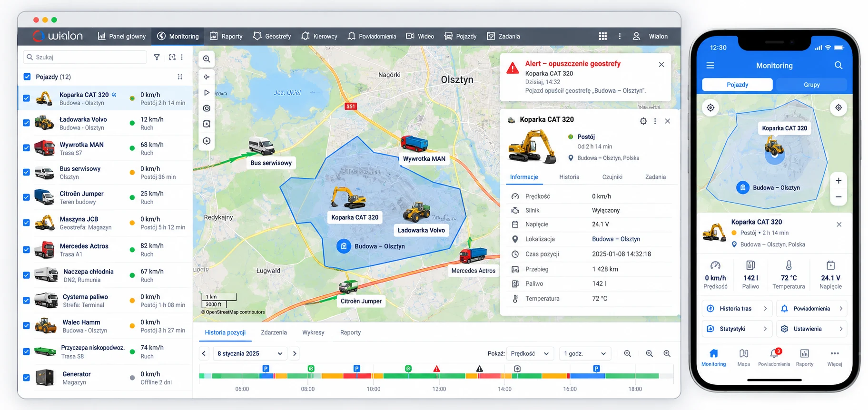This screenshot has height=410, width=868.
Task: Zoom out on the mobile map
Action: tap(838, 197)
